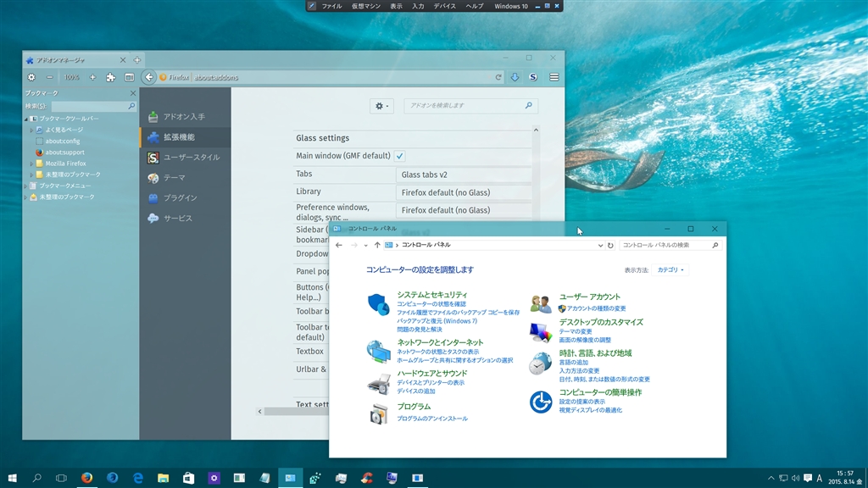This screenshot has height=488, width=868.
Task: Click the refresh icon in Control Panel address bar
Action: (x=610, y=245)
